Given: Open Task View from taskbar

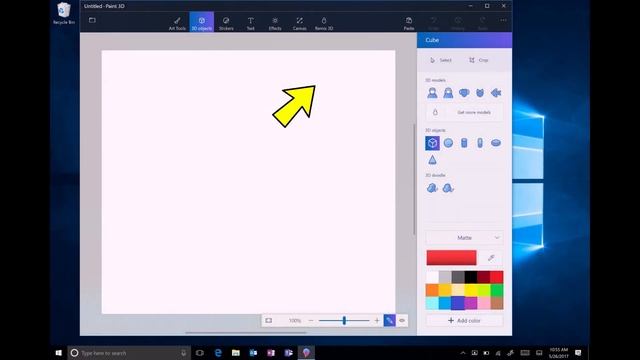Looking at the screenshot, I should (200, 353).
